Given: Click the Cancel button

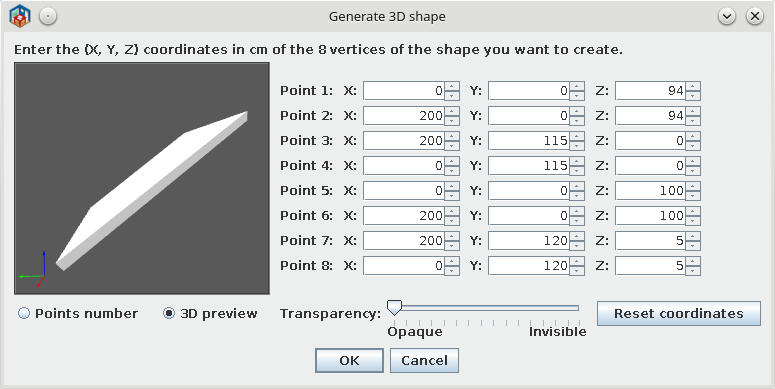Looking at the screenshot, I should pos(424,360).
